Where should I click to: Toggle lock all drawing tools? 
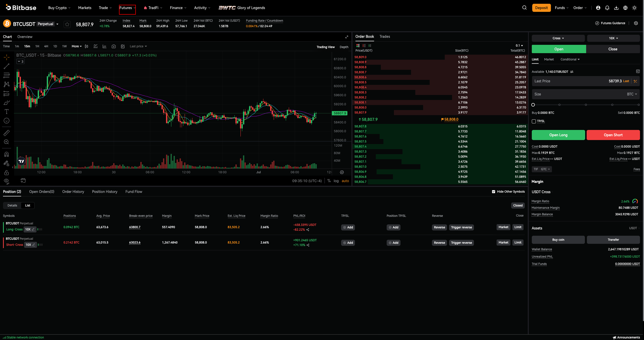click(x=7, y=173)
